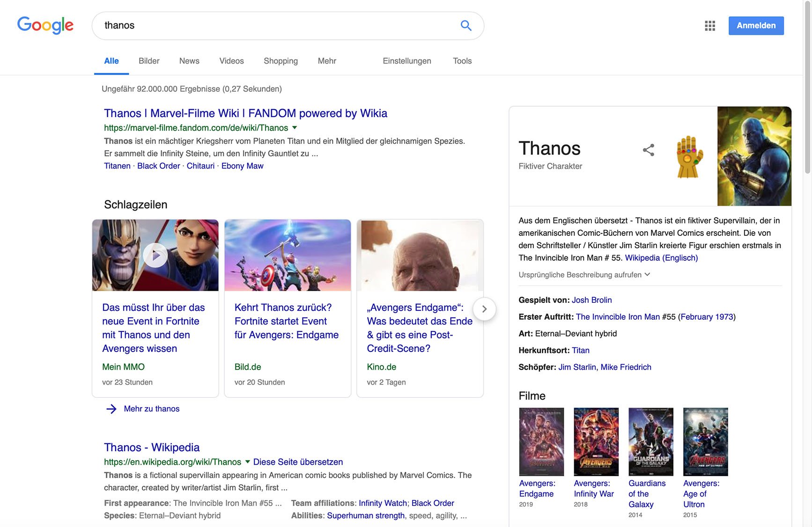This screenshot has width=812, height=527.
Task: Click the Thanos knowledge panel image
Action: 754,156
